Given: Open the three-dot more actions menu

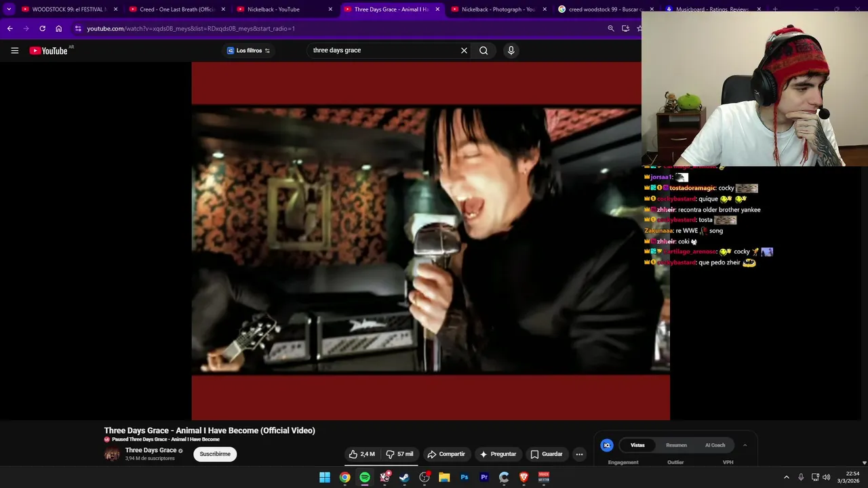Looking at the screenshot, I should tap(579, 454).
